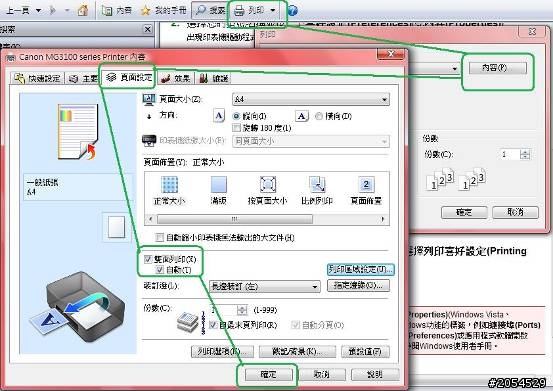Toggle 自動縮小印表機無法輸出的大文件 checkbox
The image size is (553, 391).
160,237
